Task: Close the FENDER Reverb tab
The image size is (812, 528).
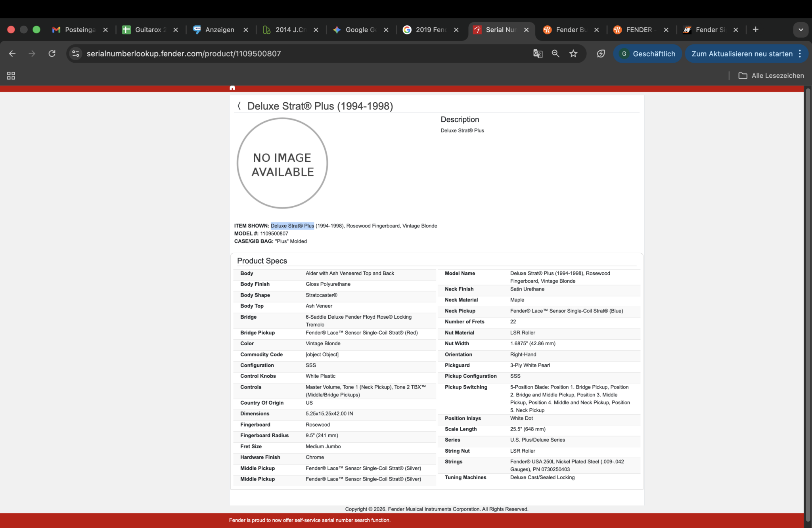Action: (666, 30)
